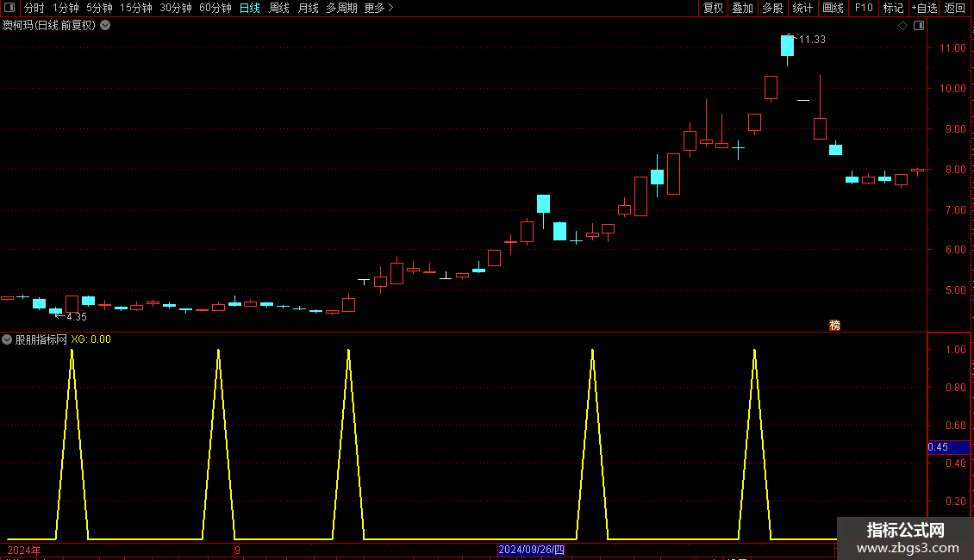Click the 0.45 value tag on indicator axis
The width and height of the screenshot is (974, 560).
[948, 447]
